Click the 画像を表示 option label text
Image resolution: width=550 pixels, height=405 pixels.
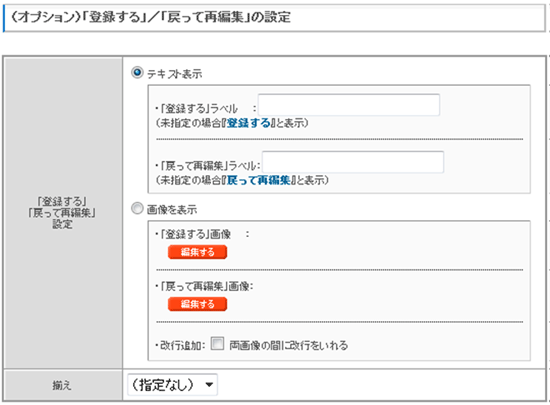172,210
